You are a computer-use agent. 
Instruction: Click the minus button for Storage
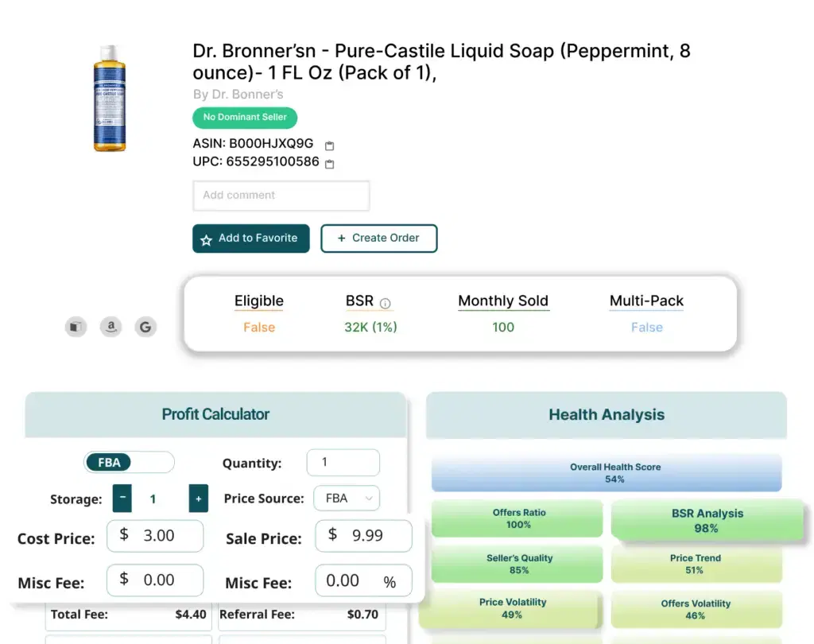pos(122,499)
